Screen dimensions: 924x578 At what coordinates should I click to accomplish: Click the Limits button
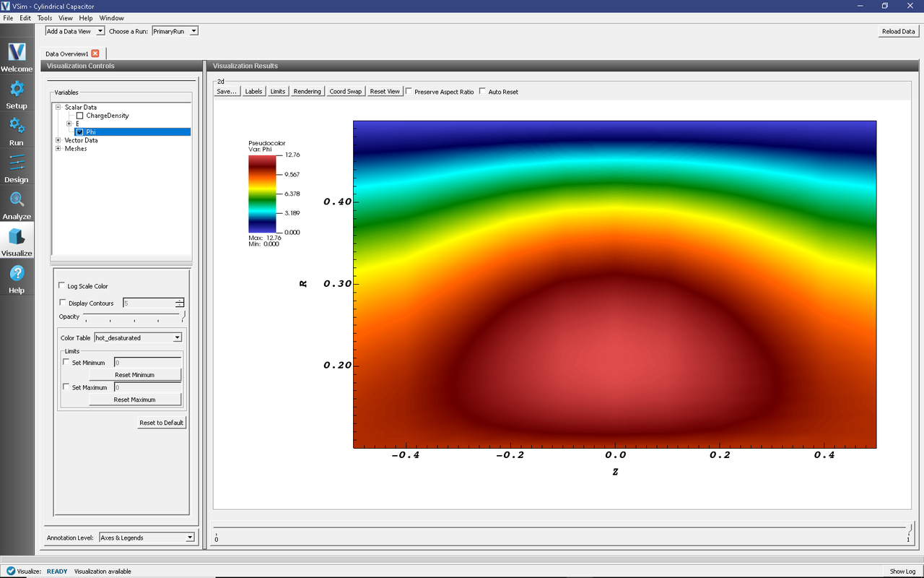click(x=278, y=92)
